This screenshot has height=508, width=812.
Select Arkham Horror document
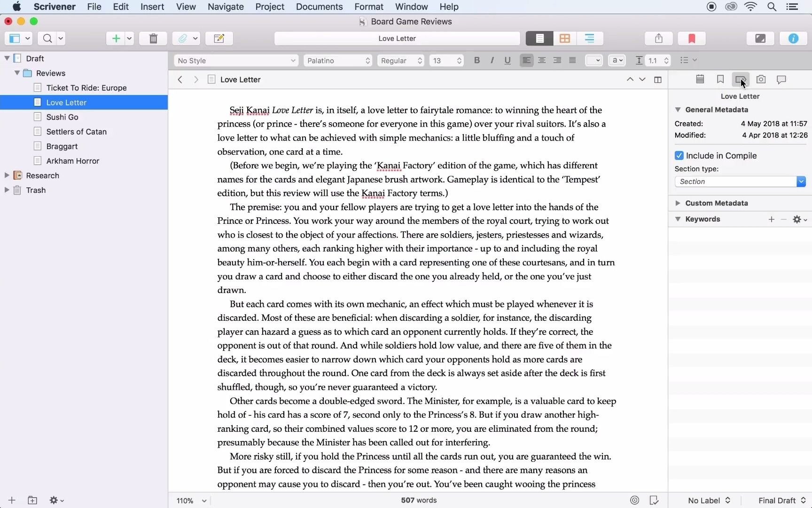point(73,161)
